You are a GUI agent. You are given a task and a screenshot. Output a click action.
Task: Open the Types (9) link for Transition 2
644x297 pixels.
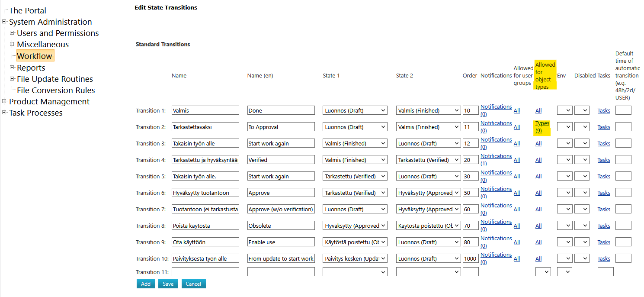click(542, 127)
